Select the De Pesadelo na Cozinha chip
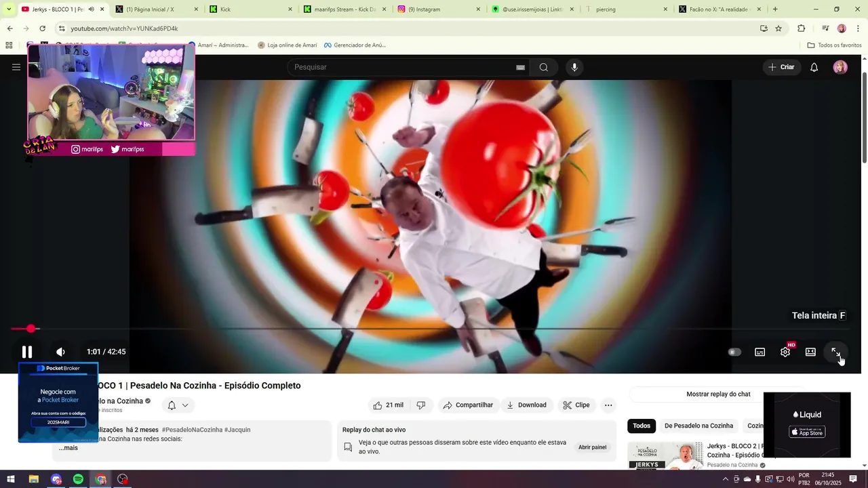This screenshot has width=868, height=488. 698,426
